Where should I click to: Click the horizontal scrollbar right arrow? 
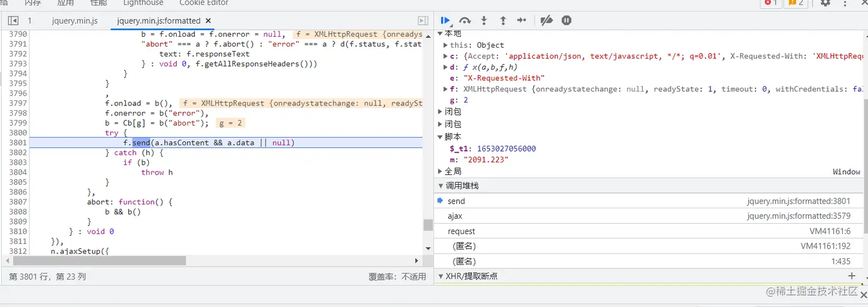point(418,261)
